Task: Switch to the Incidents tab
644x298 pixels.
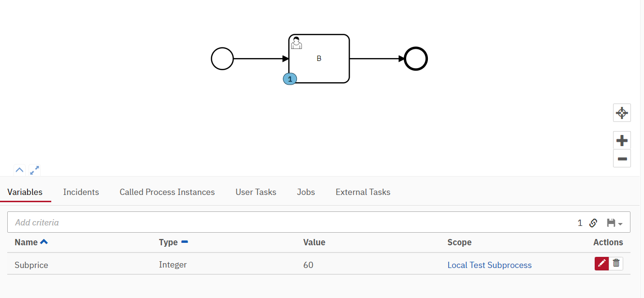Action: [x=81, y=192]
